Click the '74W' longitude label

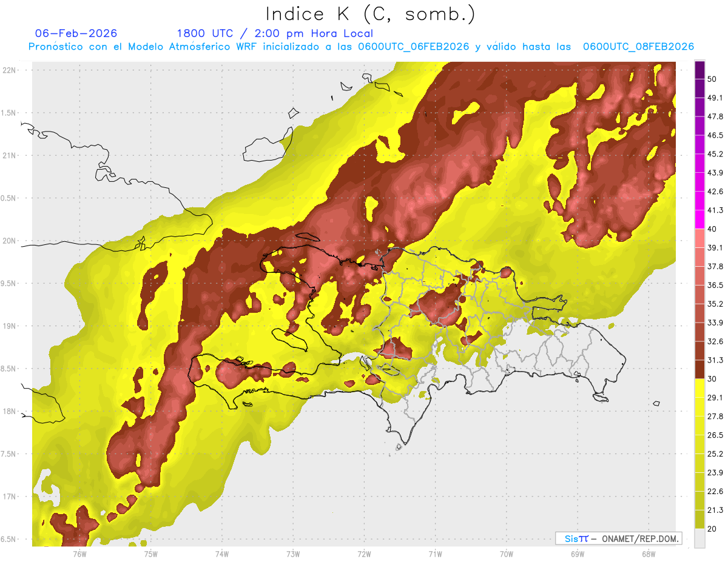221,554
